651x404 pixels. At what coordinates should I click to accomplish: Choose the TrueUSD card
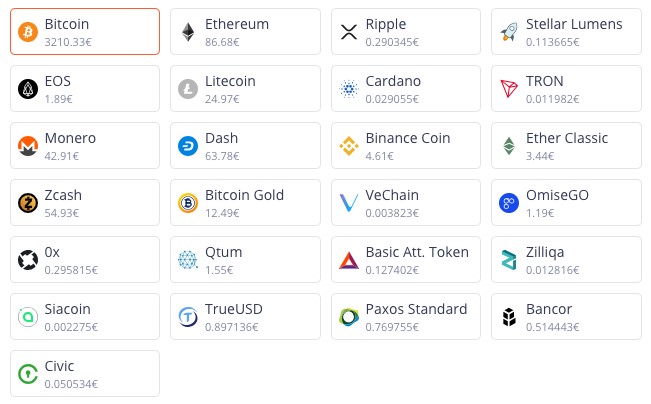click(245, 316)
